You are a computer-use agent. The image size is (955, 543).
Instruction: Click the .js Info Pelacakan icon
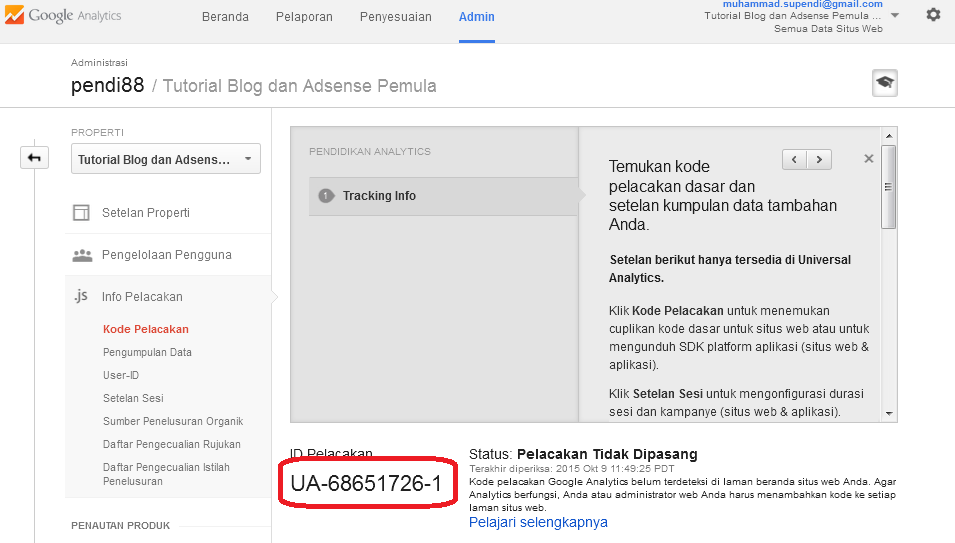[81, 296]
